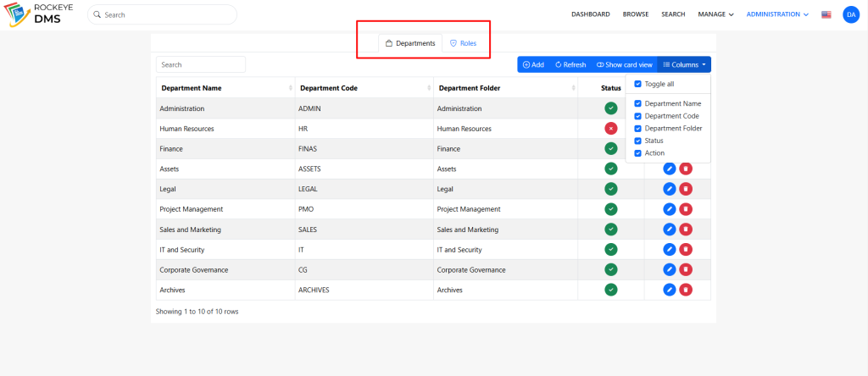Delete the IT and Security department
Viewport: 868px width, 376px height.
pos(686,249)
